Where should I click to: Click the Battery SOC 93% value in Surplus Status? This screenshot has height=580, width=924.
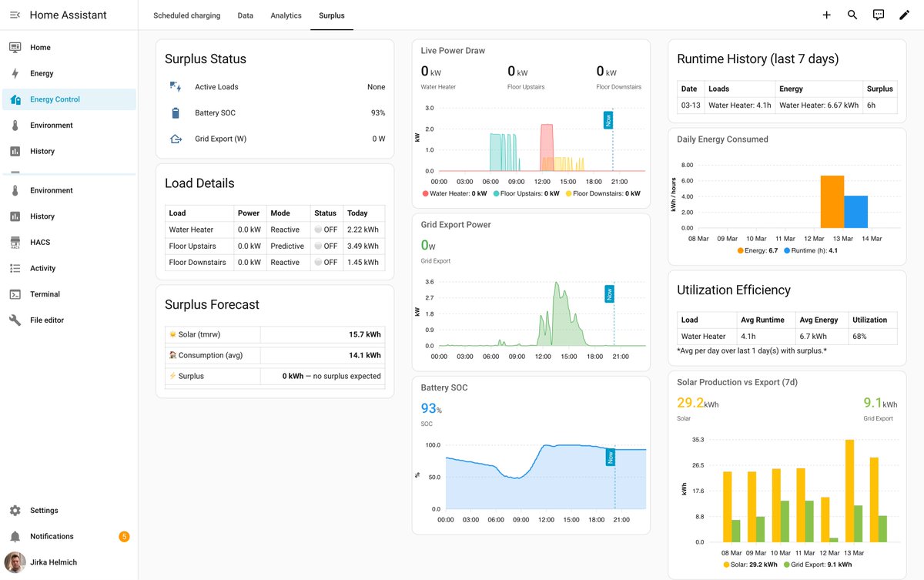point(378,113)
